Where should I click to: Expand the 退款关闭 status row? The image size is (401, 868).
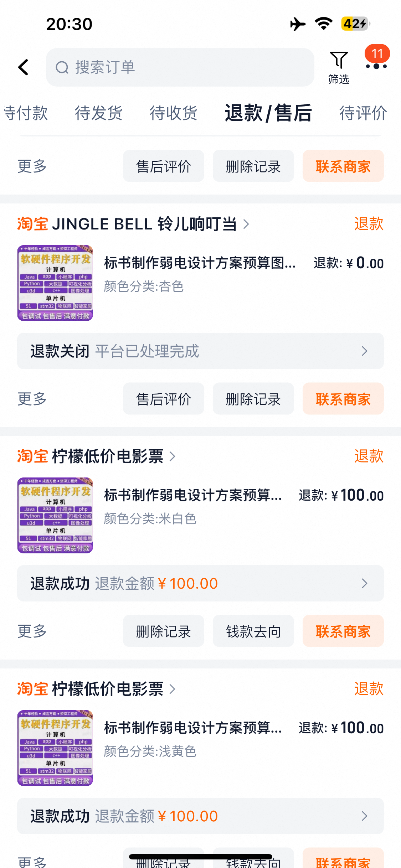200,351
